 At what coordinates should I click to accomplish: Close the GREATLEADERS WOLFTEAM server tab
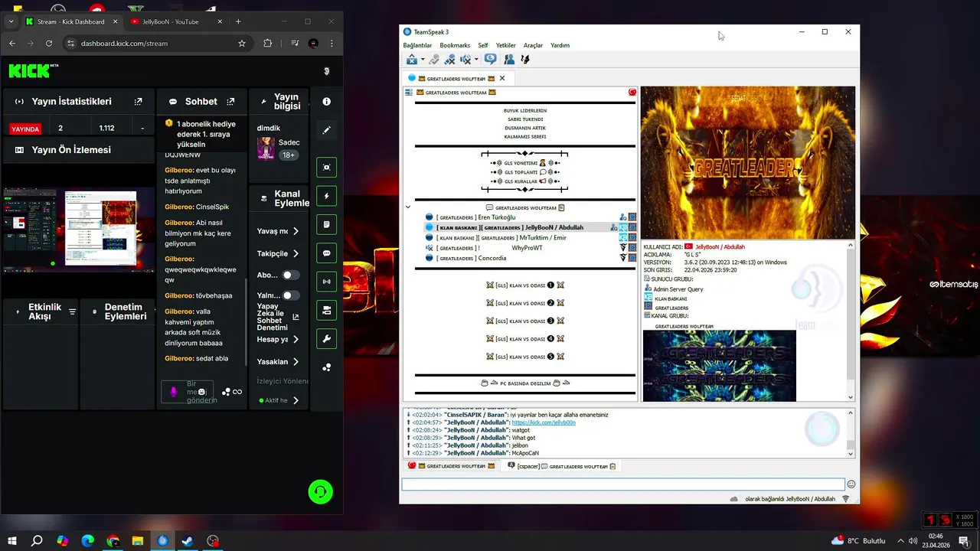point(502,78)
